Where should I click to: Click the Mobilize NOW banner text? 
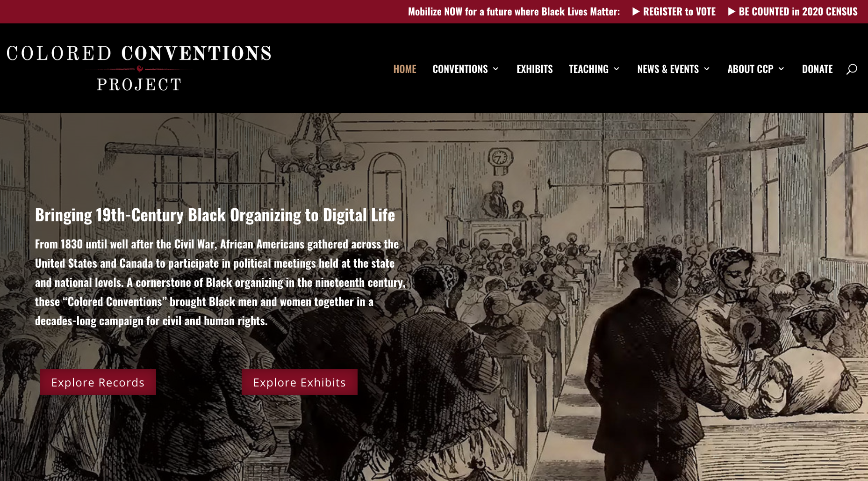[x=514, y=12]
